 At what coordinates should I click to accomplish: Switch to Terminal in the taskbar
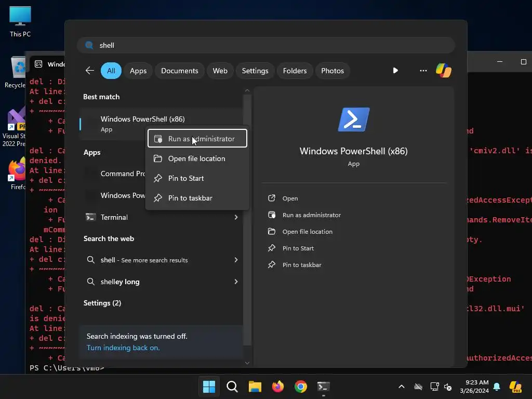323,387
